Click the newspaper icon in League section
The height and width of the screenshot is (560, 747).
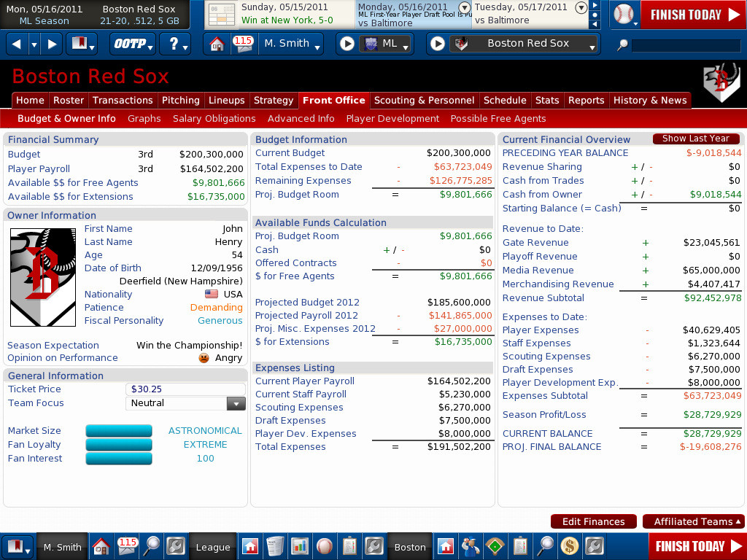pos(275,546)
